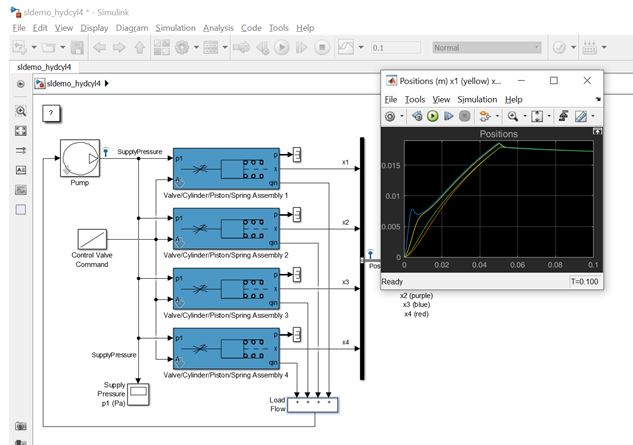Image resolution: width=633 pixels, height=445 pixels.
Task: Click the simulation stop time field
Action: pos(396,48)
